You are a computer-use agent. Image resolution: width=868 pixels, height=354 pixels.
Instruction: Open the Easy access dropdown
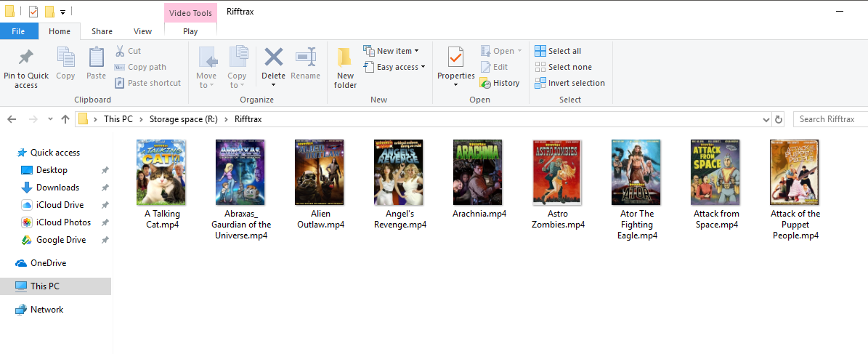point(394,67)
